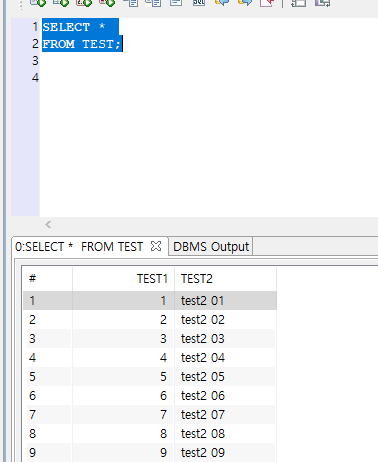The width and height of the screenshot is (378, 462).
Task: Select TEST1 value in test2 04 row
Action: 123,358
